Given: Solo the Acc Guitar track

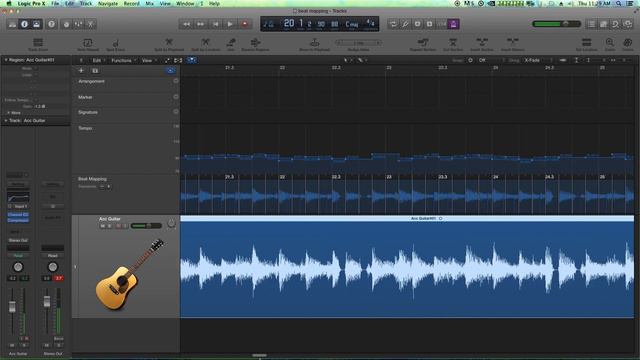Looking at the screenshot, I should 109,226.
